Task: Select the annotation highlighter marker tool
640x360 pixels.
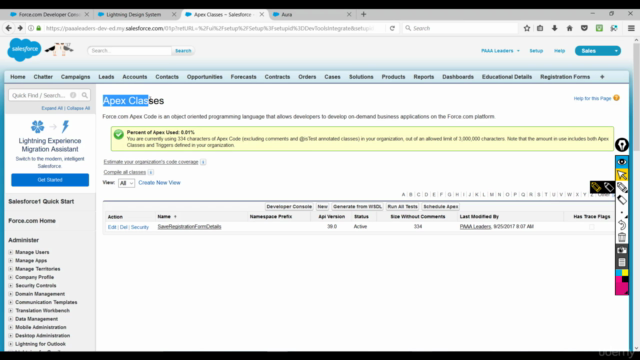Action: (x=622, y=187)
